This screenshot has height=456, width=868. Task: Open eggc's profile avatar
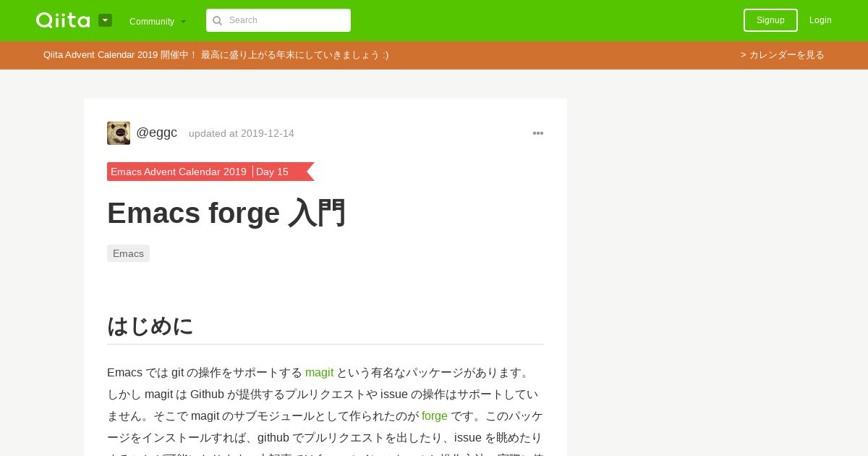119,133
